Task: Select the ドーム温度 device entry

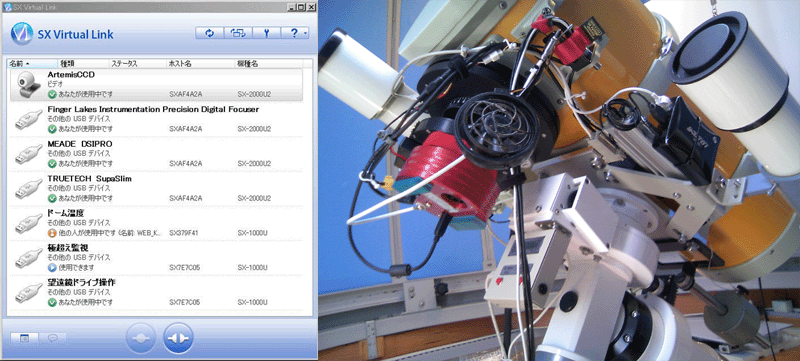Action: coord(157,223)
